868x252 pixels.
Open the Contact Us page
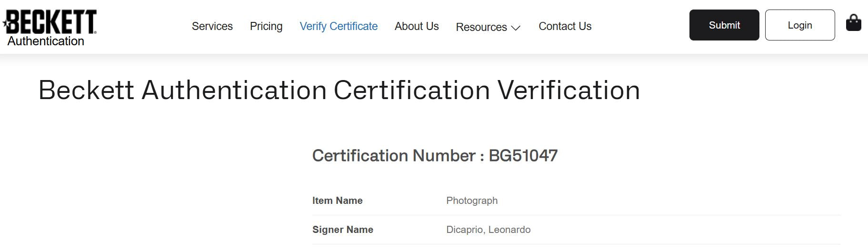pos(565,26)
